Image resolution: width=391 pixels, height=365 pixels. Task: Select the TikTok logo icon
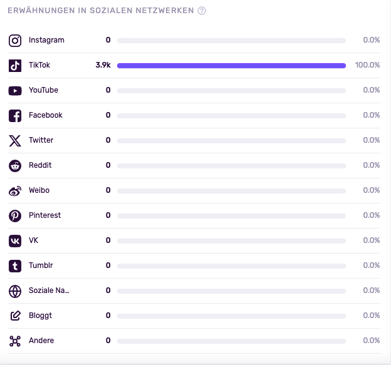[15, 66]
